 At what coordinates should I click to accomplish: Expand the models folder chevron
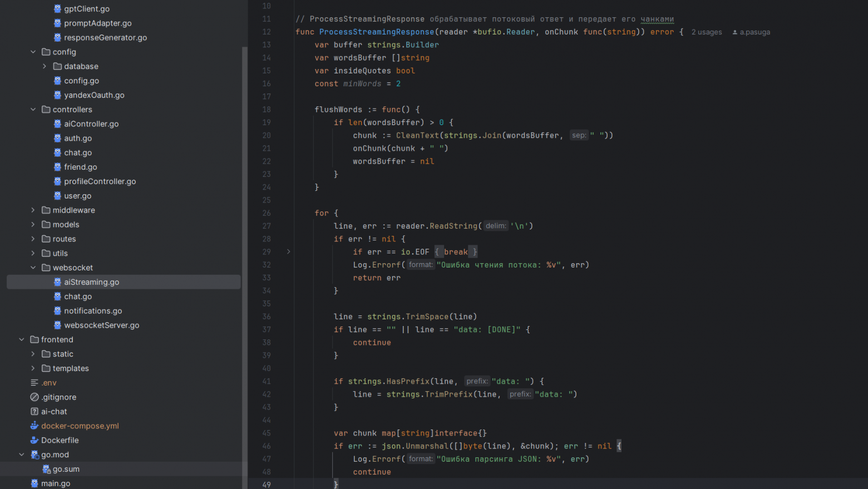point(33,225)
